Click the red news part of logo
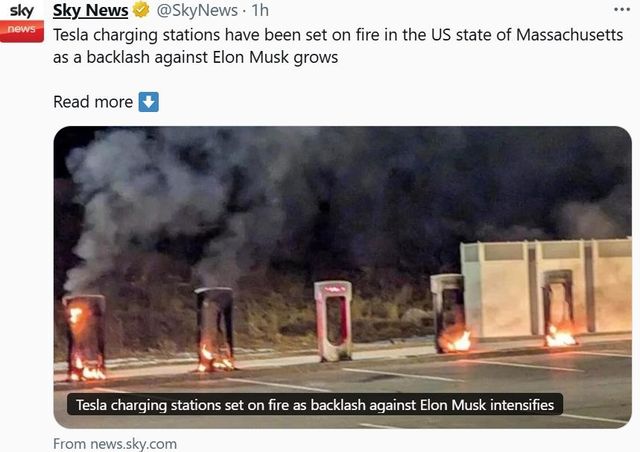 22,31
